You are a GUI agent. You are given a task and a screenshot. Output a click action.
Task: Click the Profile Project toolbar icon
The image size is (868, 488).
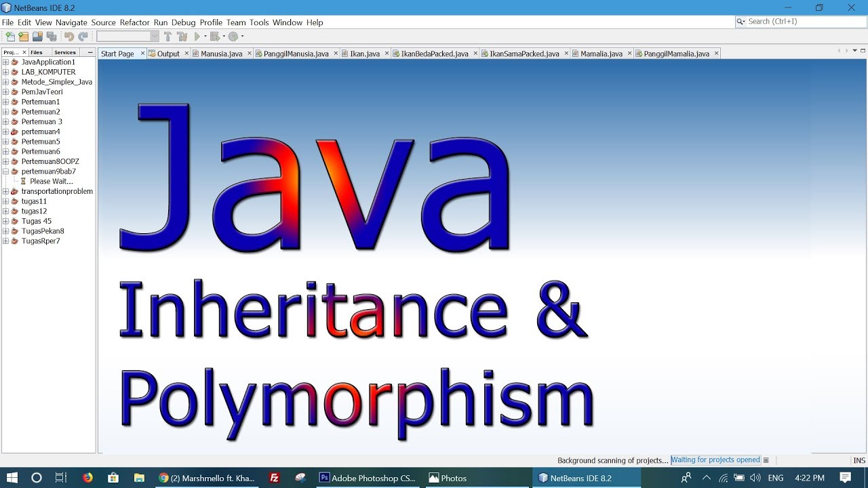coord(233,37)
